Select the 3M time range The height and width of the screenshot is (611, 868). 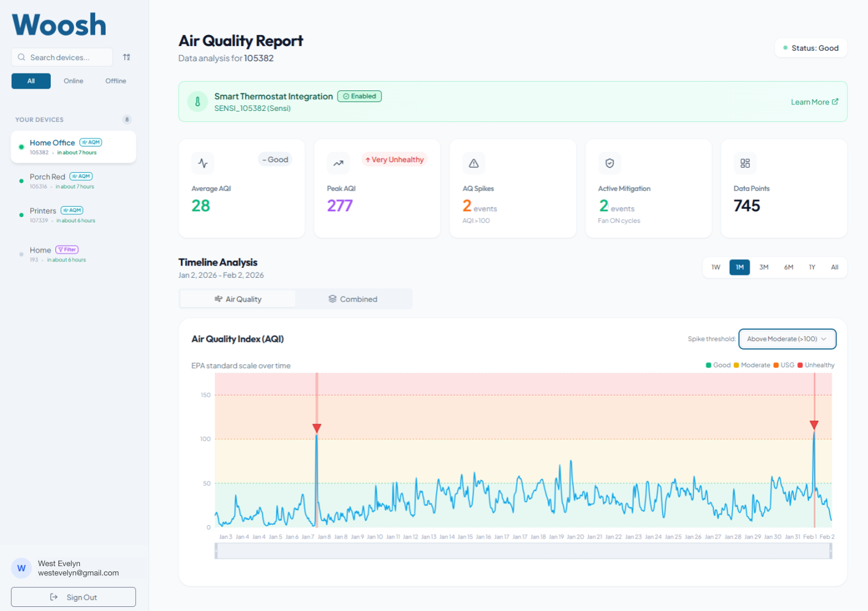pos(764,267)
